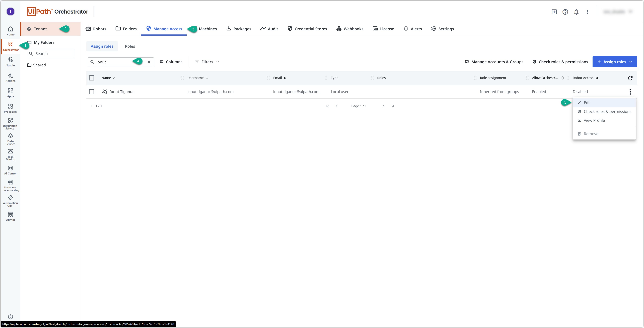
Task: Switch to the Webhooks tab
Action: pyautogui.click(x=350, y=29)
